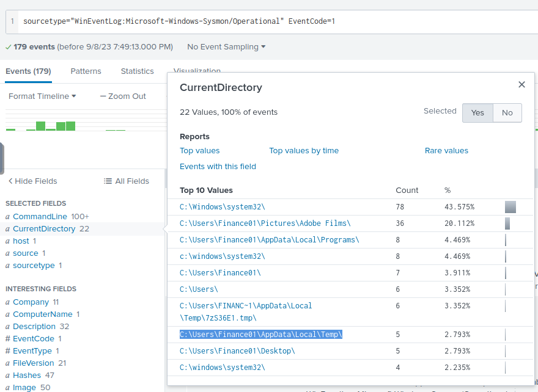Open the CurrentDirectory field in sidebar
The width and height of the screenshot is (538, 392).
tap(44, 229)
